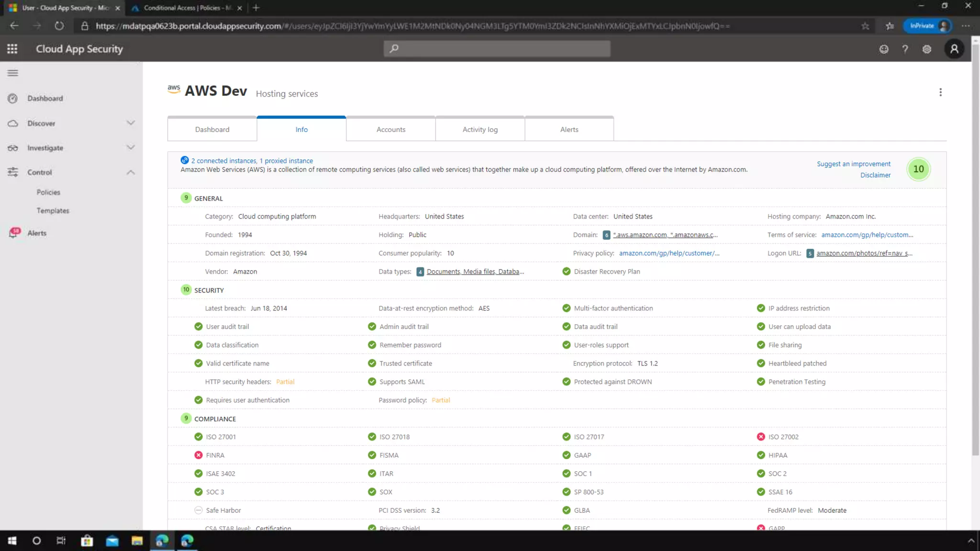The width and height of the screenshot is (980, 551).
Task: Click the General score 9 badge
Action: pos(186,198)
